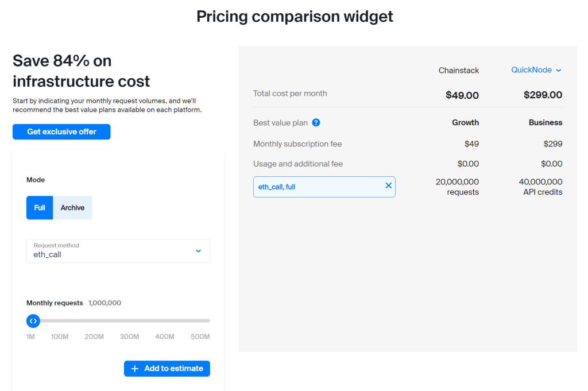The height and width of the screenshot is (391, 588).
Task: Click the eth_call, full tag label
Action: 277,187
